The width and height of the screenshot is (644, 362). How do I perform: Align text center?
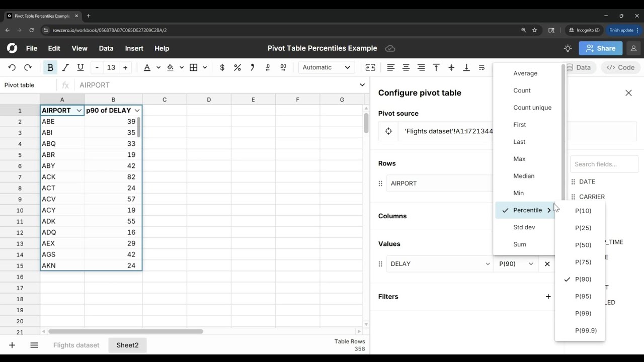tap(406, 67)
